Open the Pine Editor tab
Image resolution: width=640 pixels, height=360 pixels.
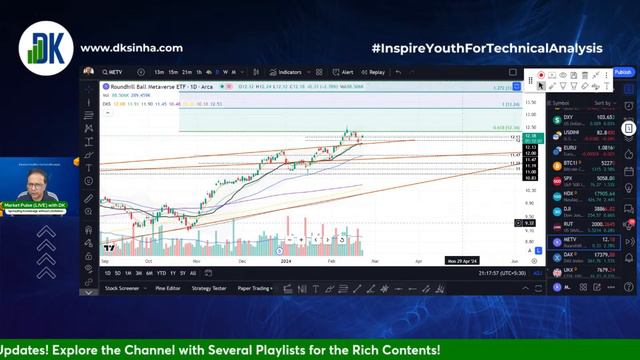click(x=168, y=288)
